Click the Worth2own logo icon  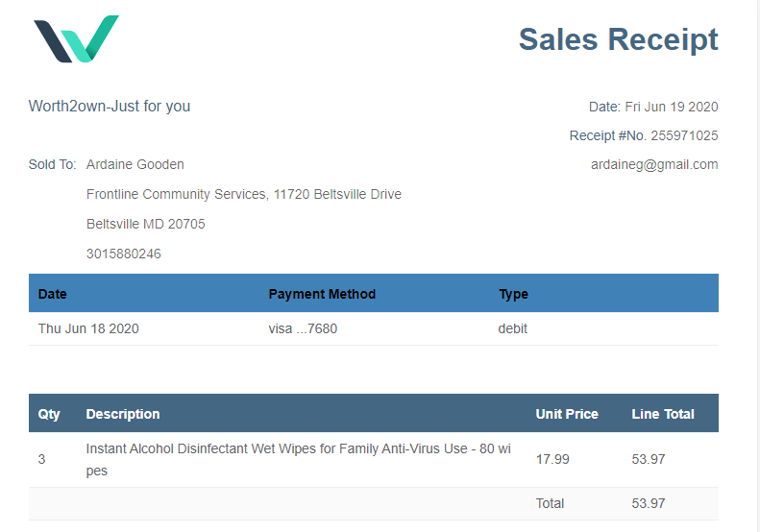coord(76,39)
